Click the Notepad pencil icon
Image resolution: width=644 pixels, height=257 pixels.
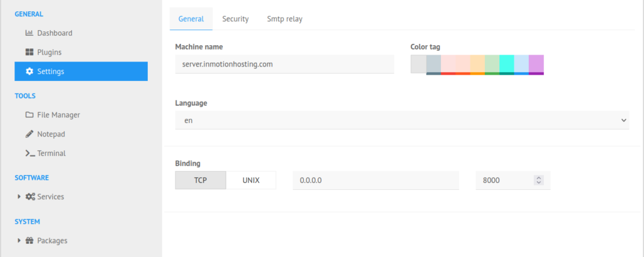click(x=29, y=134)
